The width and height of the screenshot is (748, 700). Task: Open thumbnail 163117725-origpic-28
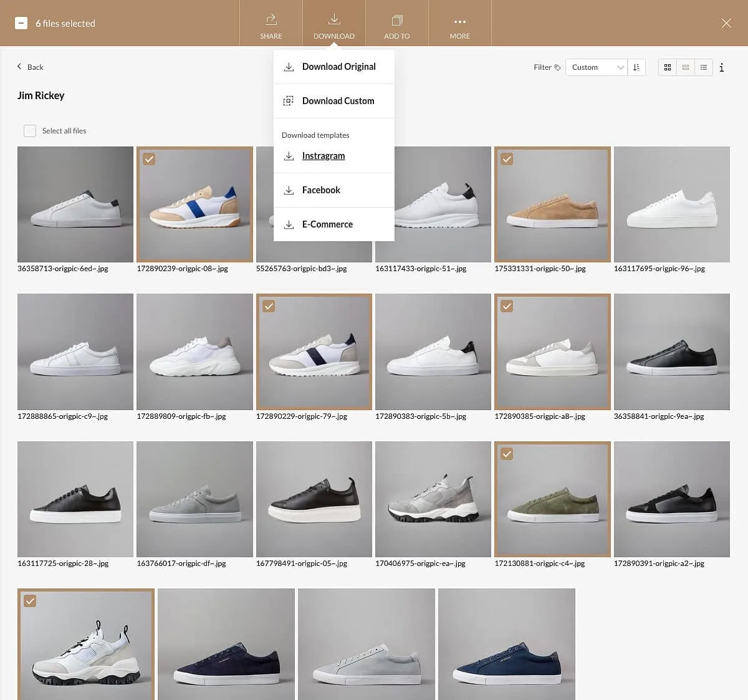coord(75,499)
